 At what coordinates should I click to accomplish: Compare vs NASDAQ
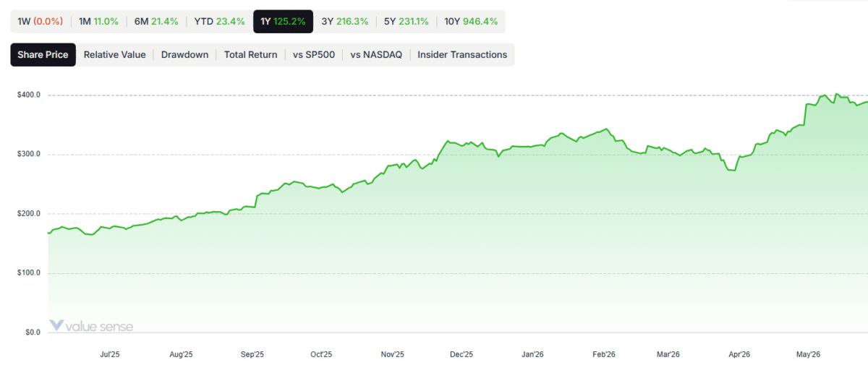click(376, 54)
